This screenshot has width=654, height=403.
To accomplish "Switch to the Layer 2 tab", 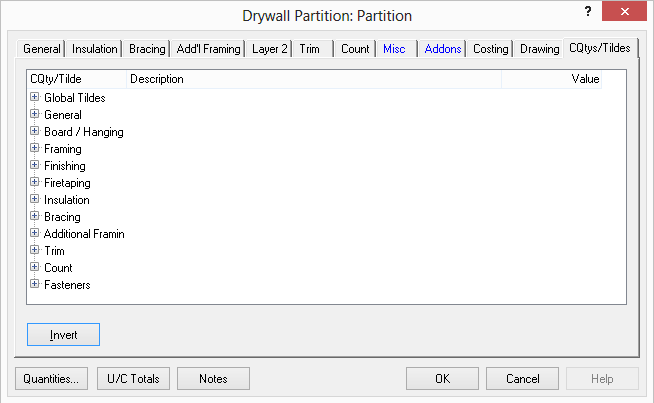I will (270, 49).
